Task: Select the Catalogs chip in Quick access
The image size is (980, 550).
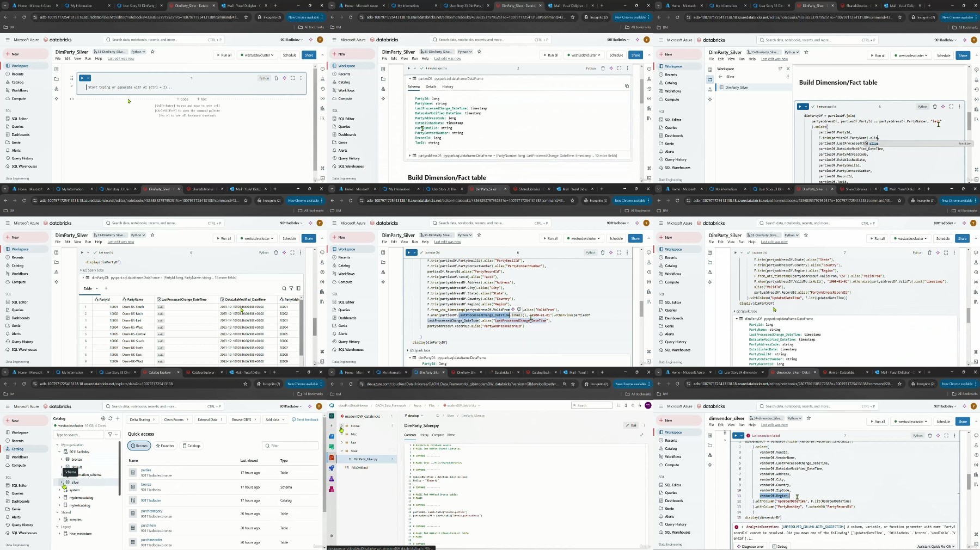Action: click(192, 446)
